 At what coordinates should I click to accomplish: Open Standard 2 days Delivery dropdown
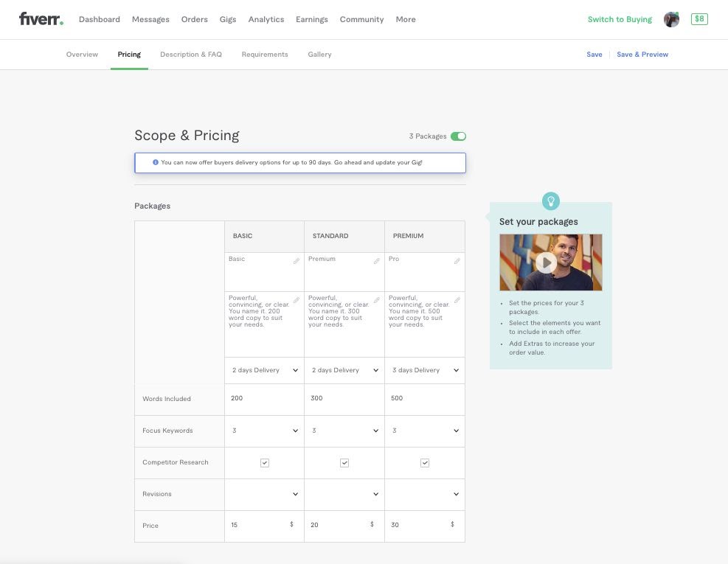(x=344, y=370)
